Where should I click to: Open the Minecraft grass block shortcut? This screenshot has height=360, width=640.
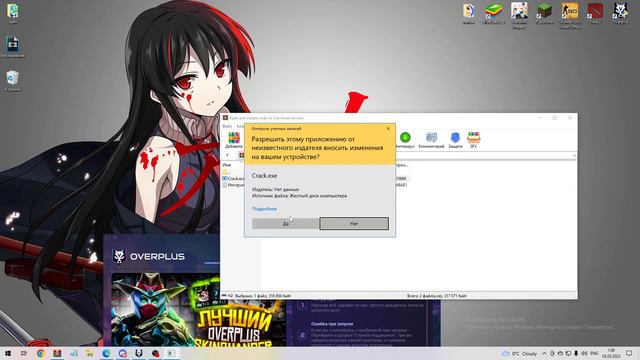(544, 13)
